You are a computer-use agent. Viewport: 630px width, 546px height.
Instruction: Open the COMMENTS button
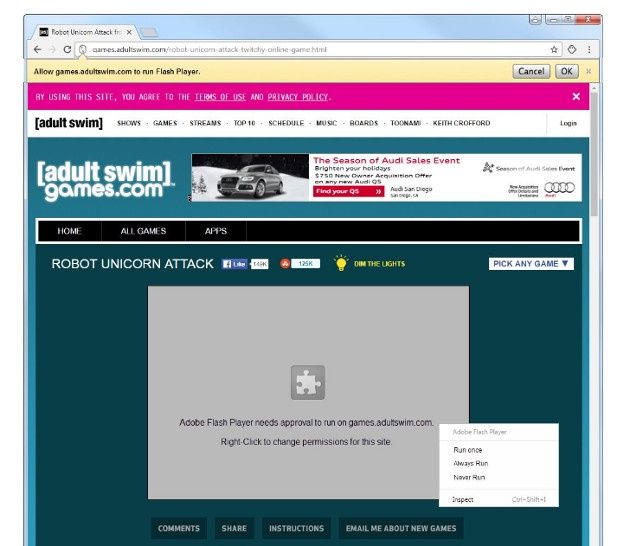[179, 528]
